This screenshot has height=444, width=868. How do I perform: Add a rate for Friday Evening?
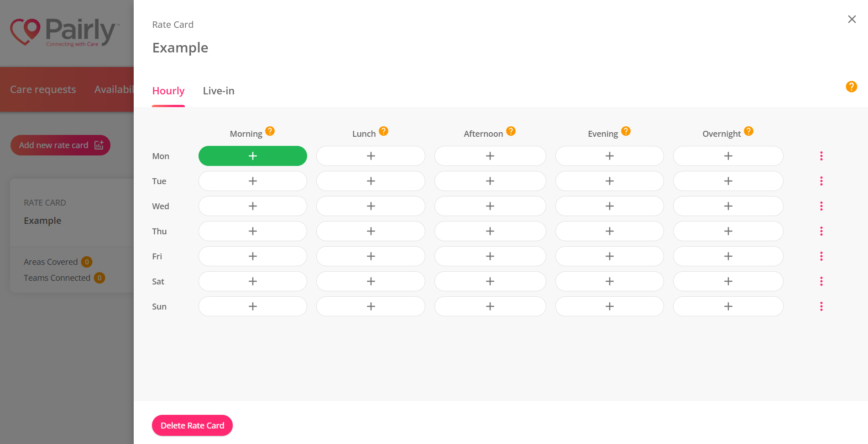point(609,256)
